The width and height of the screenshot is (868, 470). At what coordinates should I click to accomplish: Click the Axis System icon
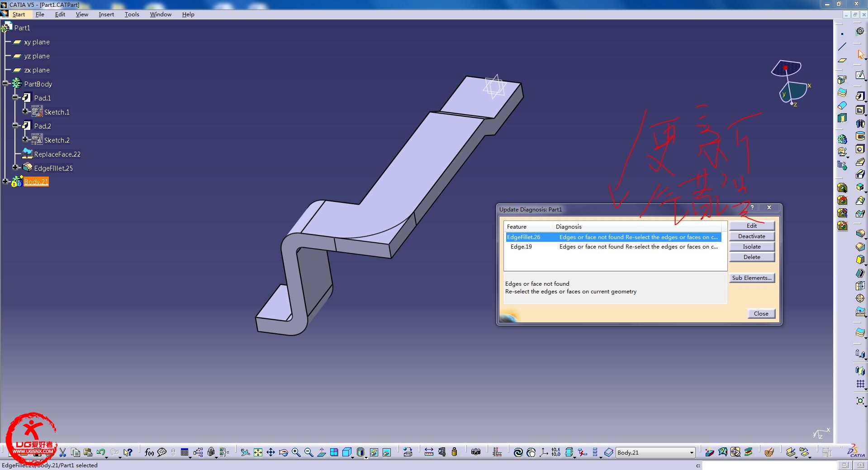tap(544, 452)
